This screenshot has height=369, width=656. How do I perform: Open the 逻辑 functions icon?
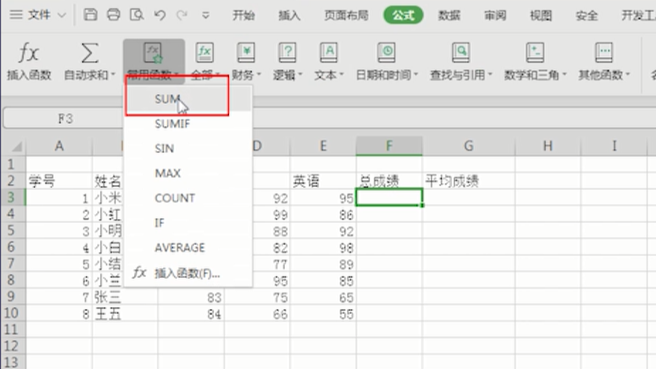point(287,53)
